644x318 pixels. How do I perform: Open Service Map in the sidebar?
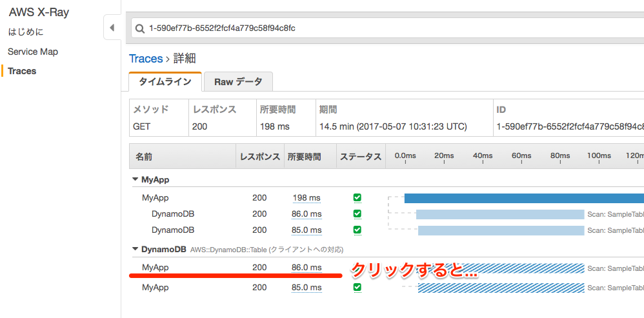click(33, 52)
